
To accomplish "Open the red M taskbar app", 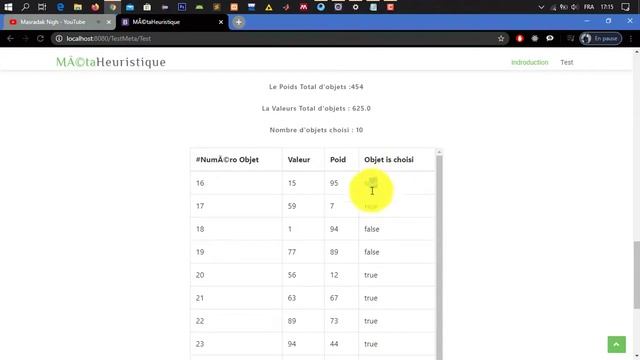I will [303, 7].
